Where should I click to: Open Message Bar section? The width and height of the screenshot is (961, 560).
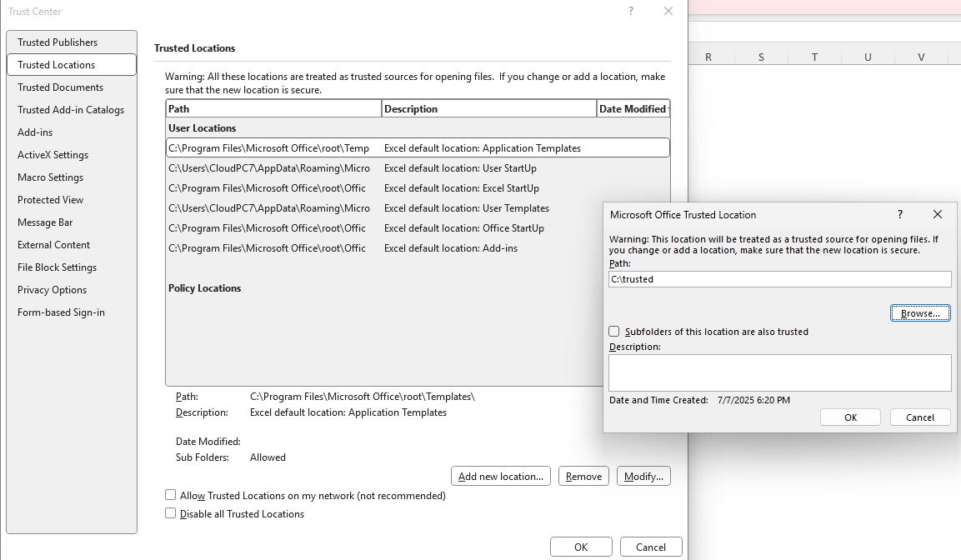(72, 222)
